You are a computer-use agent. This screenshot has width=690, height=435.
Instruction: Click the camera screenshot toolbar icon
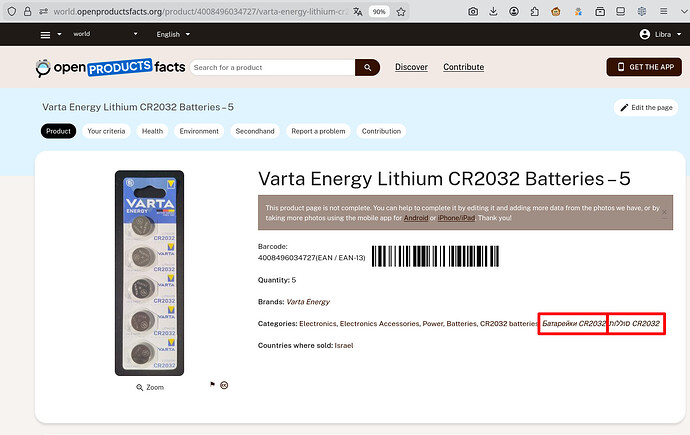[473, 12]
